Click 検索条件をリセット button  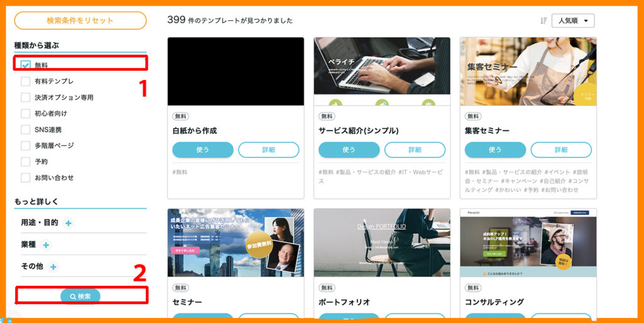coord(80,21)
